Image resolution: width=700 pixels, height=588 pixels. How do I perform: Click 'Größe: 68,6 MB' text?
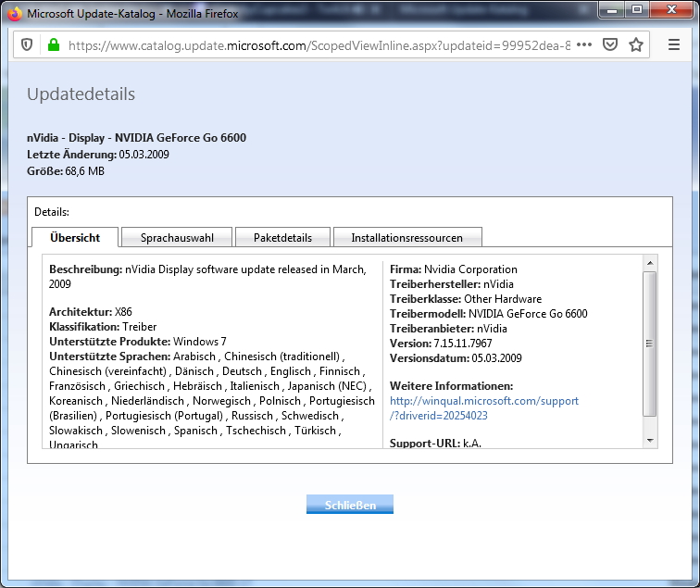[x=66, y=171]
